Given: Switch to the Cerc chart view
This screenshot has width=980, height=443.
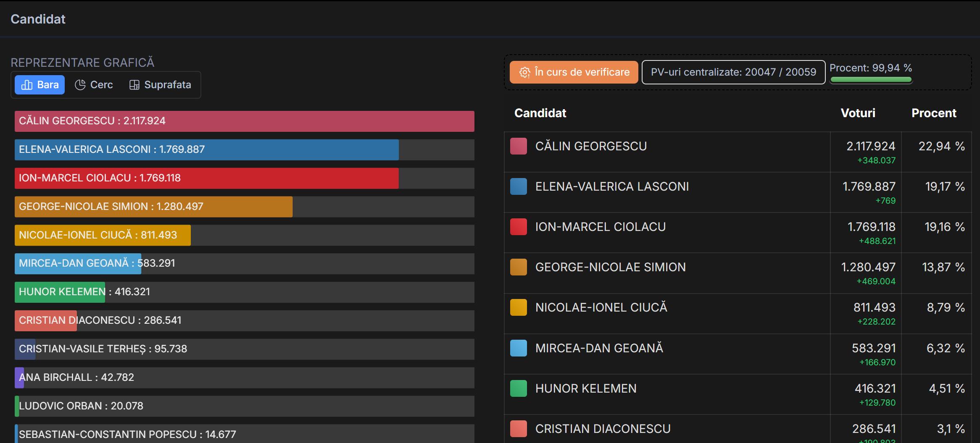Looking at the screenshot, I should tap(94, 85).
